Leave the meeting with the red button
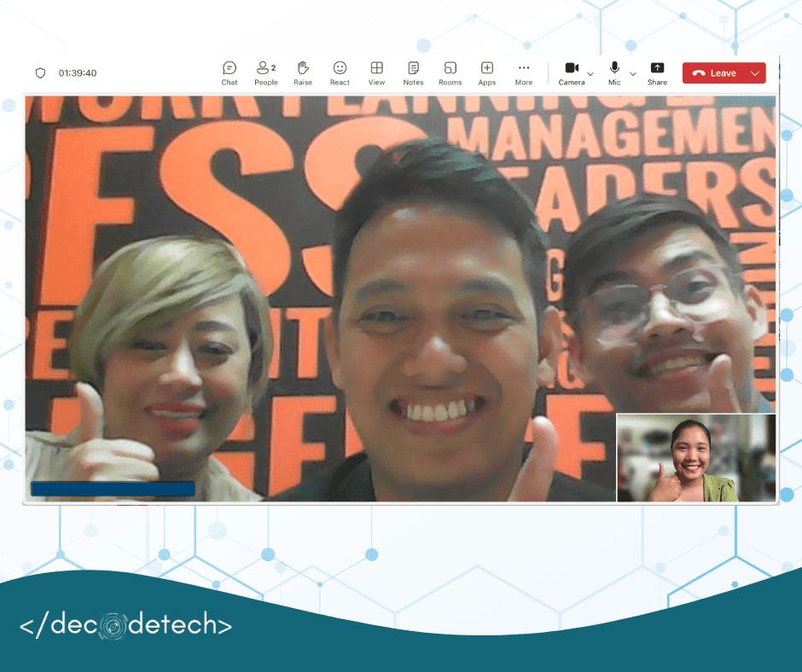The width and height of the screenshot is (802, 672). pos(714,73)
